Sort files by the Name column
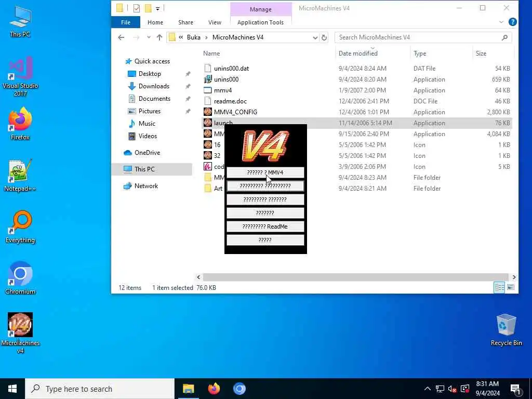The height and width of the screenshot is (399, 532). (211, 54)
